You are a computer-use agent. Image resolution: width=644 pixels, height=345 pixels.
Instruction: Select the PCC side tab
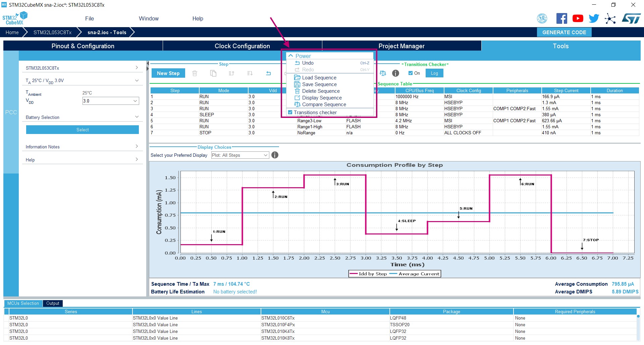click(x=11, y=112)
